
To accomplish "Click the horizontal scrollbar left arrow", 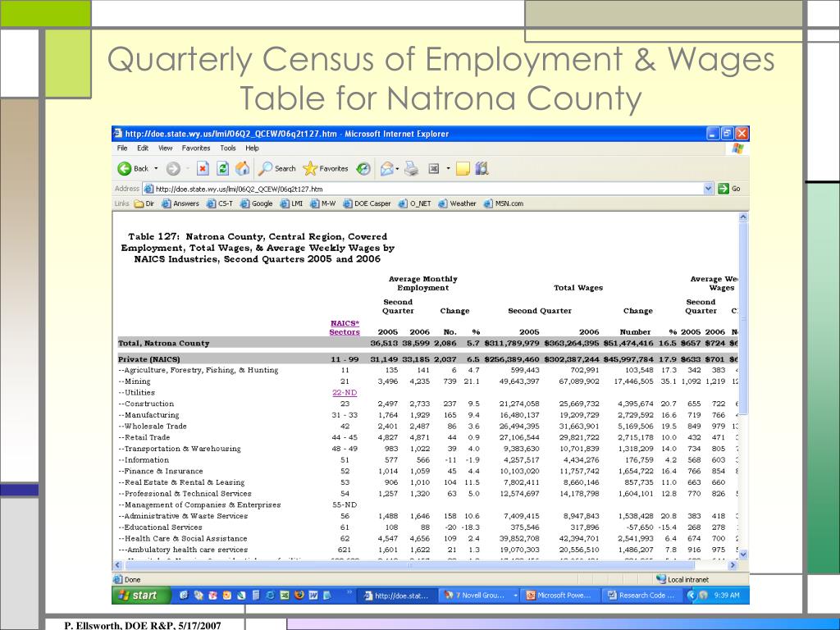I will click(x=118, y=564).
